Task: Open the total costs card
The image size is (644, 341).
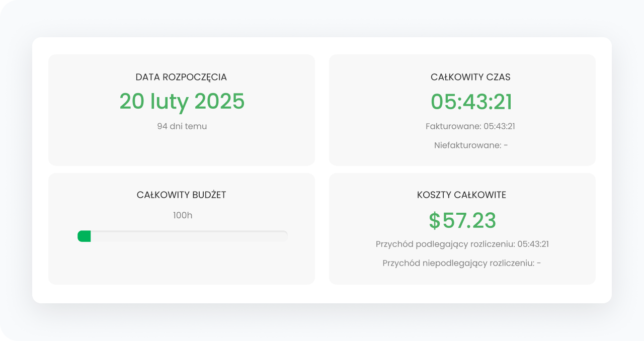Action: pyautogui.click(x=462, y=229)
